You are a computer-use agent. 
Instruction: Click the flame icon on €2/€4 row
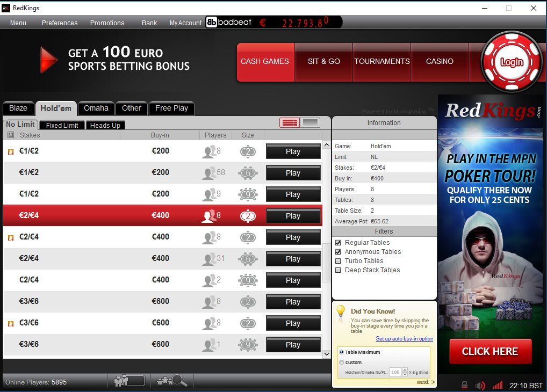pos(11,237)
